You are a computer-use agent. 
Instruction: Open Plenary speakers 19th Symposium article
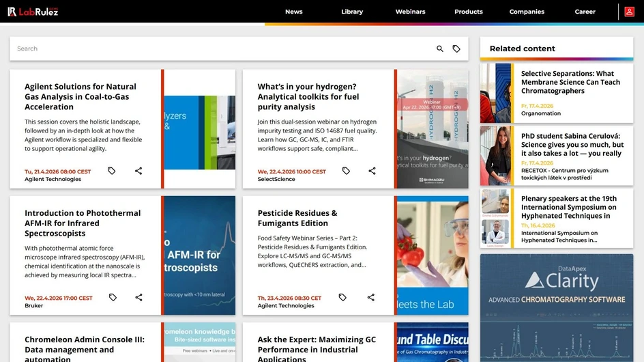(x=569, y=207)
